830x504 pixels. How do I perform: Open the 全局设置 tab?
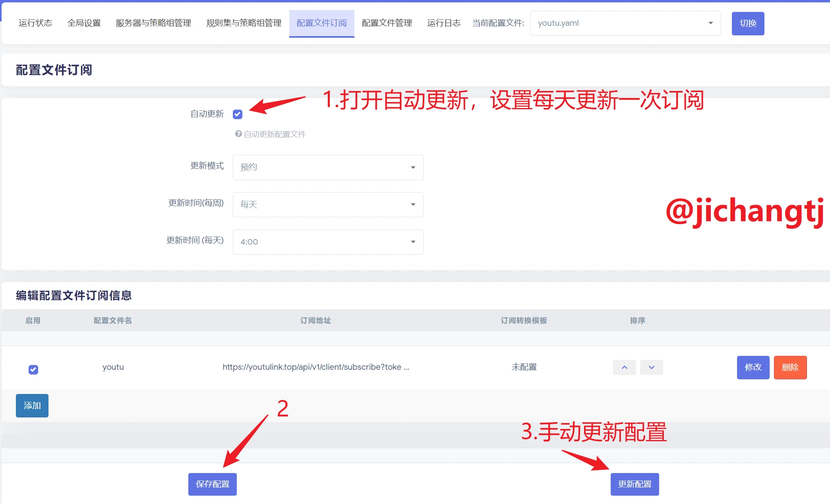pos(84,23)
